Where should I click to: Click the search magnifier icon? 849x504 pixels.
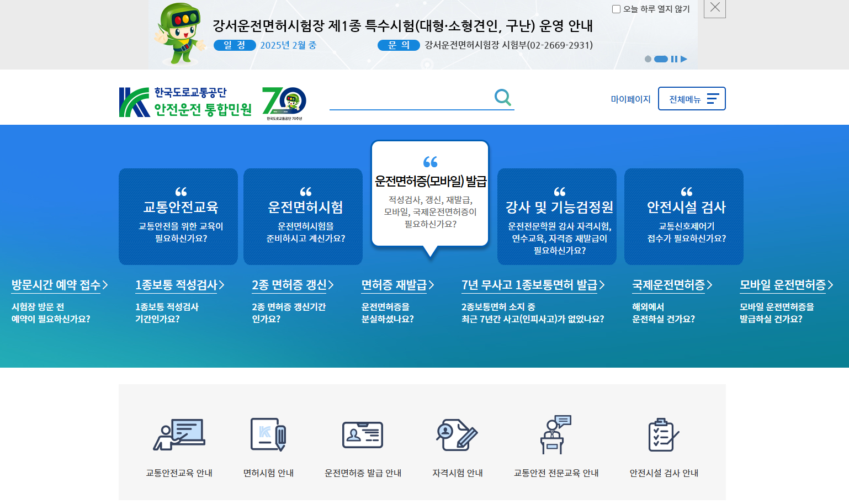[x=503, y=97]
